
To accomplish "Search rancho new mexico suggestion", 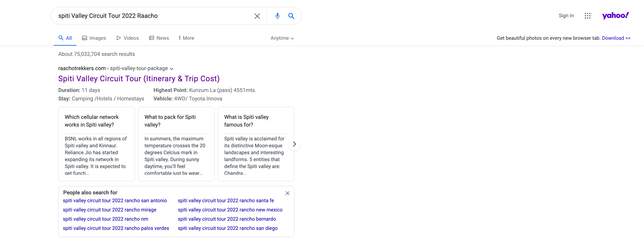I will [x=230, y=210].
